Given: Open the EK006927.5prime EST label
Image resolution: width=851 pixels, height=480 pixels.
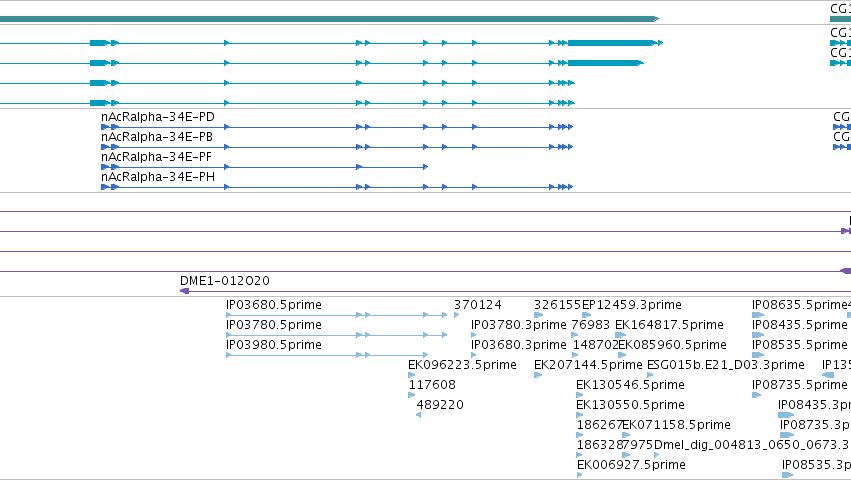Looking at the screenshot, I should point(631,465).
